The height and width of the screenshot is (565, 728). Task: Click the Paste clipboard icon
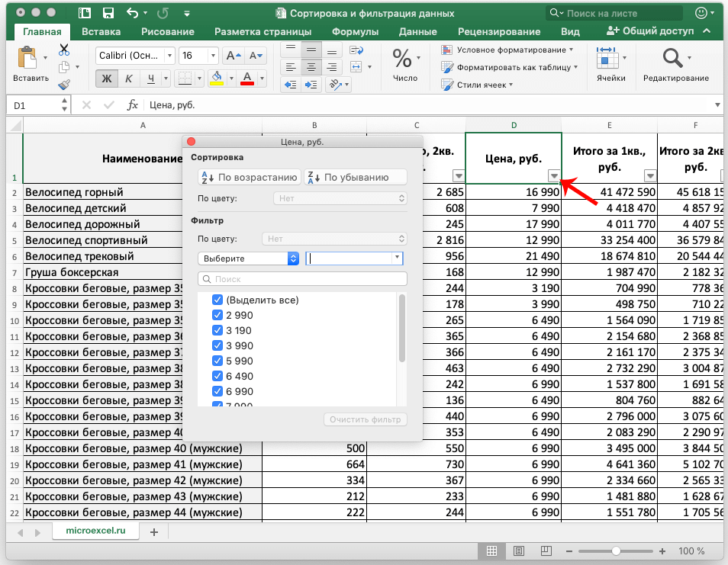point(28,58)
